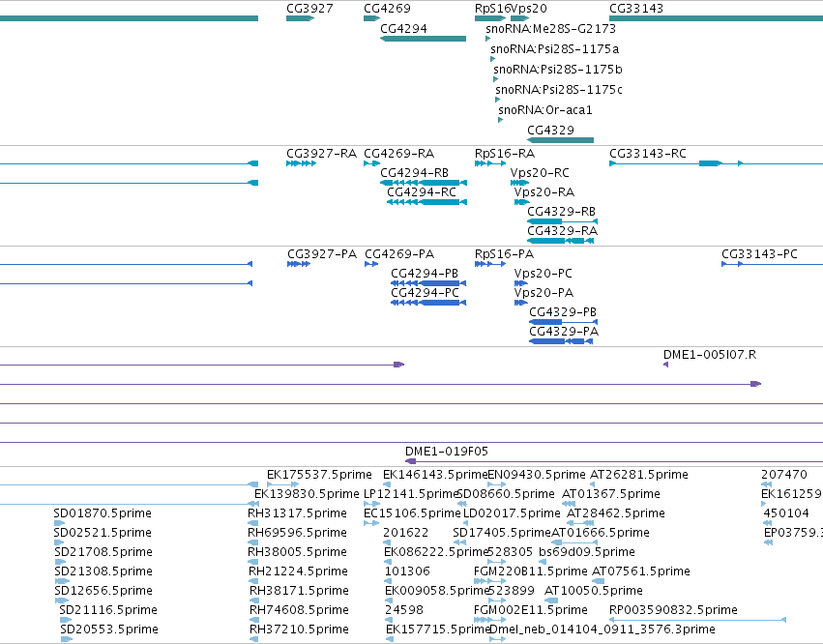Select transcript CG4294-RC label

(422, 192)
